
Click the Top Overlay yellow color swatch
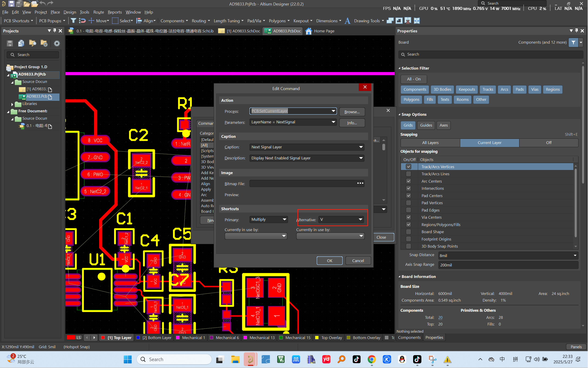[x=317, y=338]
